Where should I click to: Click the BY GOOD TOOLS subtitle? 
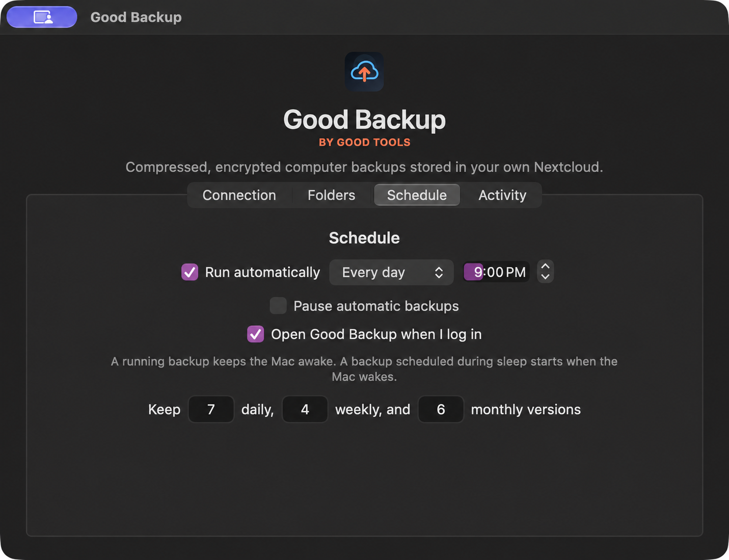(x=365, y=143)
